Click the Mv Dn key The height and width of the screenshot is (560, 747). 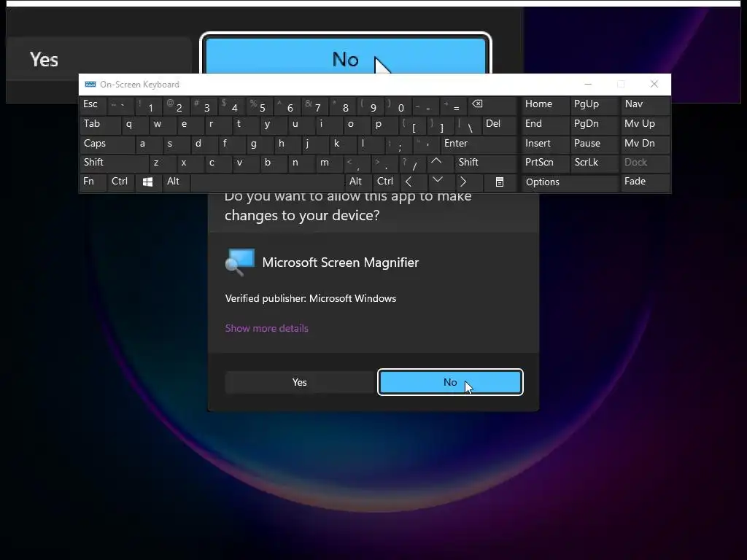point(646,144)
